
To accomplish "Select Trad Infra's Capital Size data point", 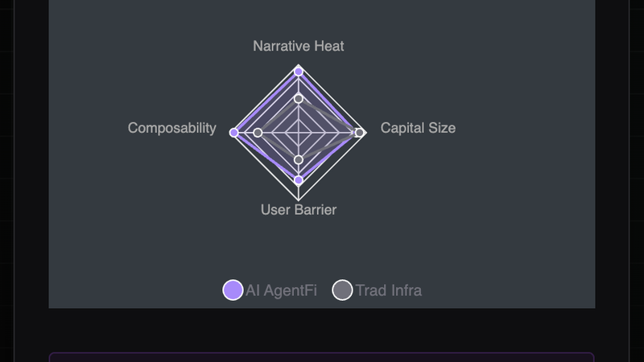I will tap(359, 133).
